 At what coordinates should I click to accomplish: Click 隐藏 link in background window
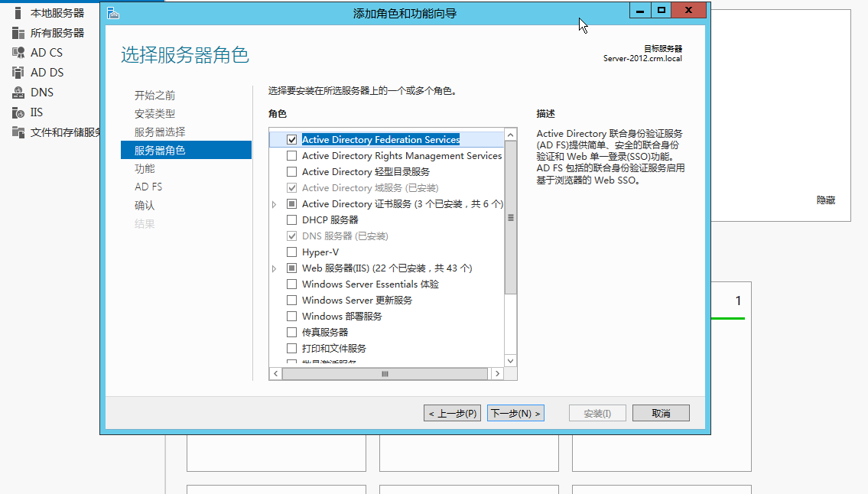(826, 200)
